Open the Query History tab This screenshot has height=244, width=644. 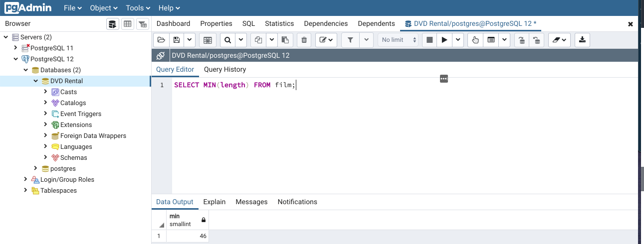click(x=225, y=69)
